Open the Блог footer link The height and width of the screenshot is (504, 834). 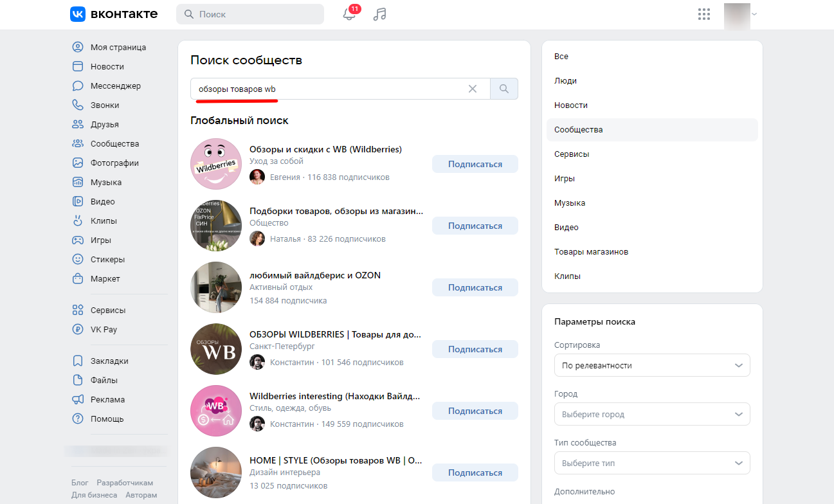[80, 483]
